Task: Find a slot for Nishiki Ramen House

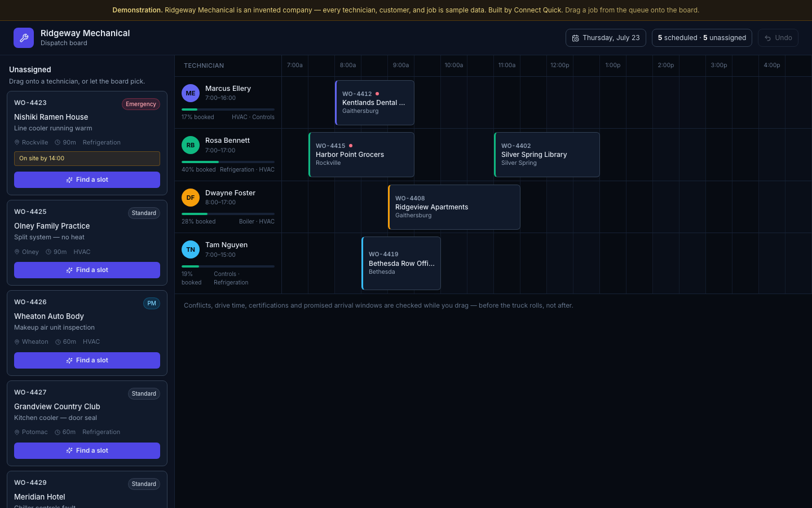Action: [x=87, y=179]
